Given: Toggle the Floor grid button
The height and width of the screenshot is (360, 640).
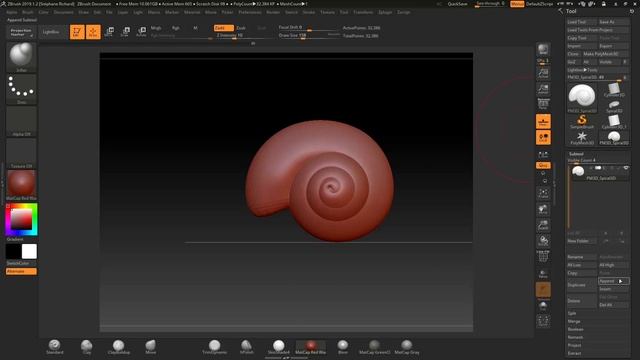Looking at the screenshot, I should pyautogui.click(x=543, y=121).
